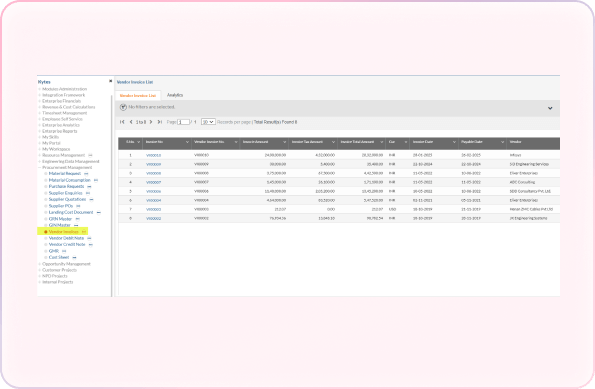Open the Payable Date column dropdown
Screen dimensions: 595x389
[x=502, y=142]
